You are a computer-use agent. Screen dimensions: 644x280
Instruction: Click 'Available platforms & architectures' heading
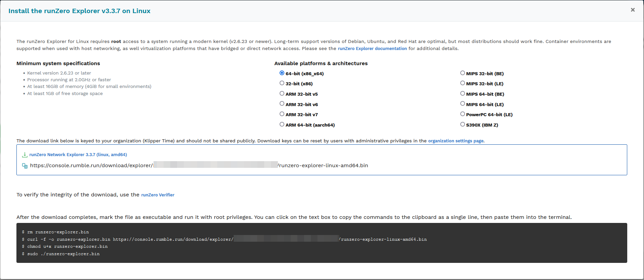pyautogui.click(x=321, y=63)
